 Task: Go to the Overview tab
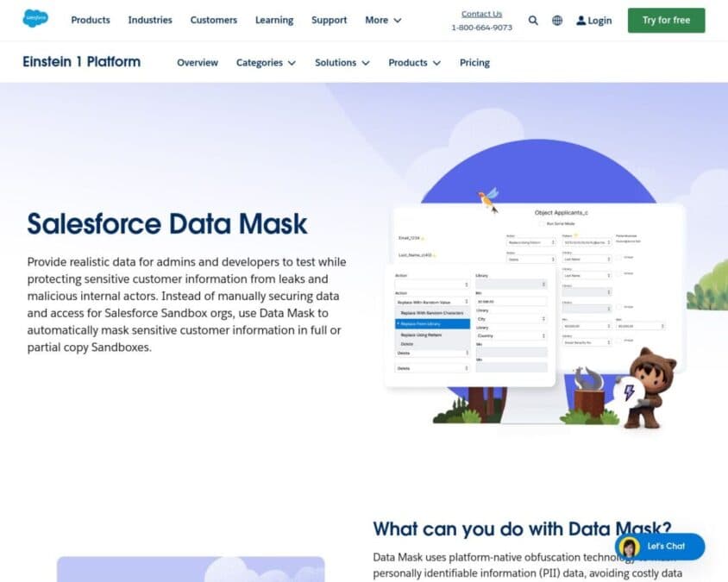pyautogui.click(x=198, y=63)
